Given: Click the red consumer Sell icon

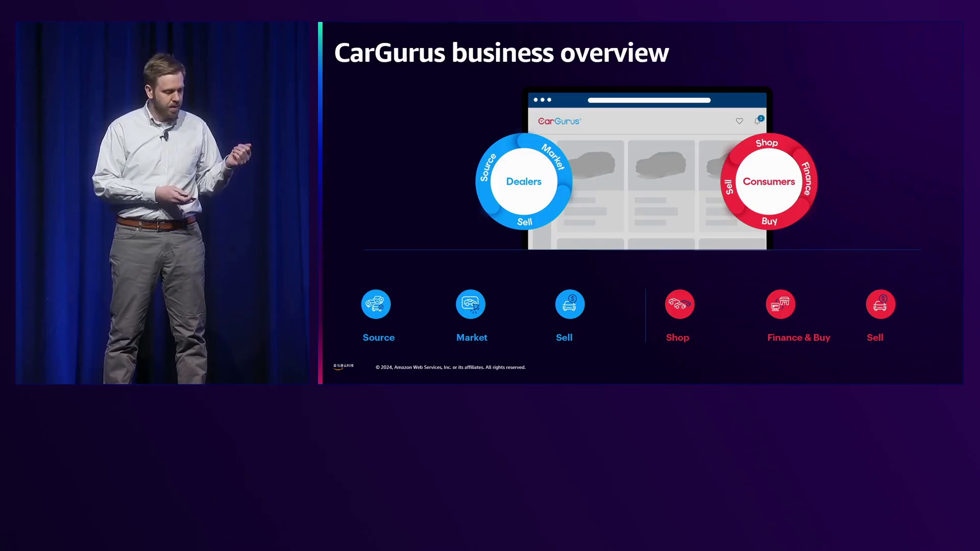Looking at the screenshot, I should coord(880,304).
